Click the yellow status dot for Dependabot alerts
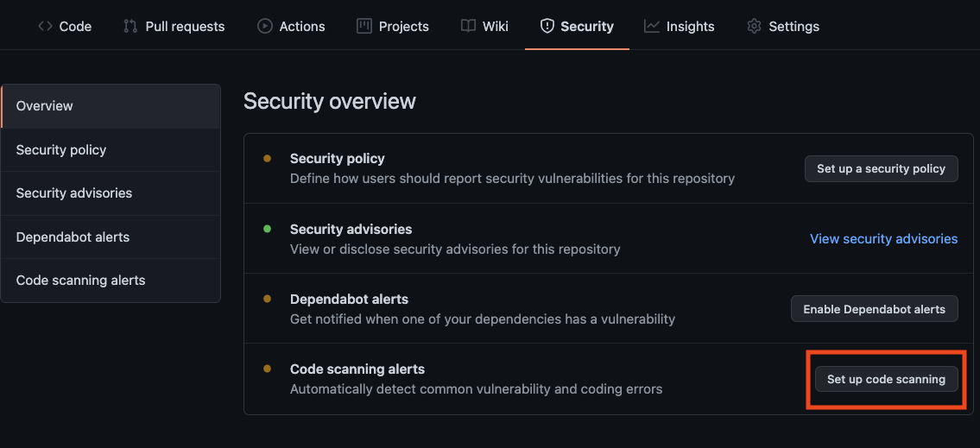 tap(268, 300)
